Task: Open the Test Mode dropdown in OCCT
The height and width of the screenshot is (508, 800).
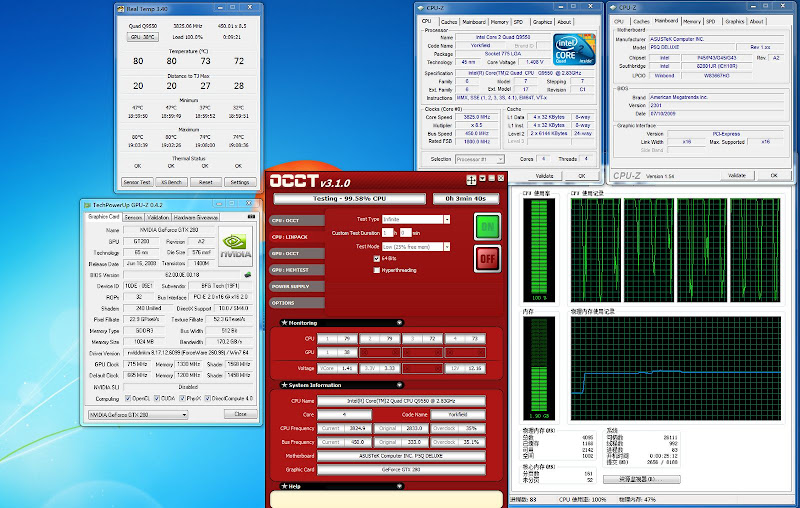Action: [447, 246]
